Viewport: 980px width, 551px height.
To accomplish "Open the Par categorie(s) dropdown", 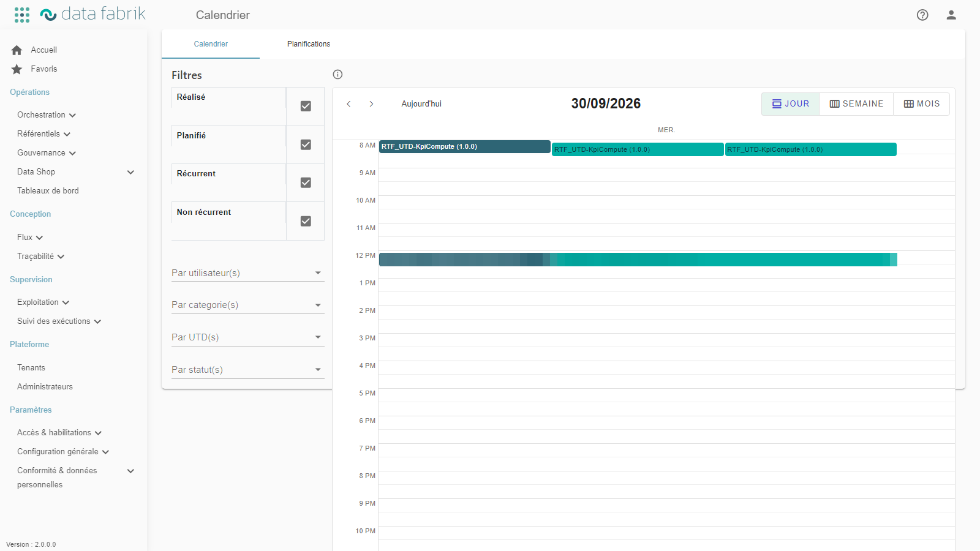I will (x=247, y=305).
